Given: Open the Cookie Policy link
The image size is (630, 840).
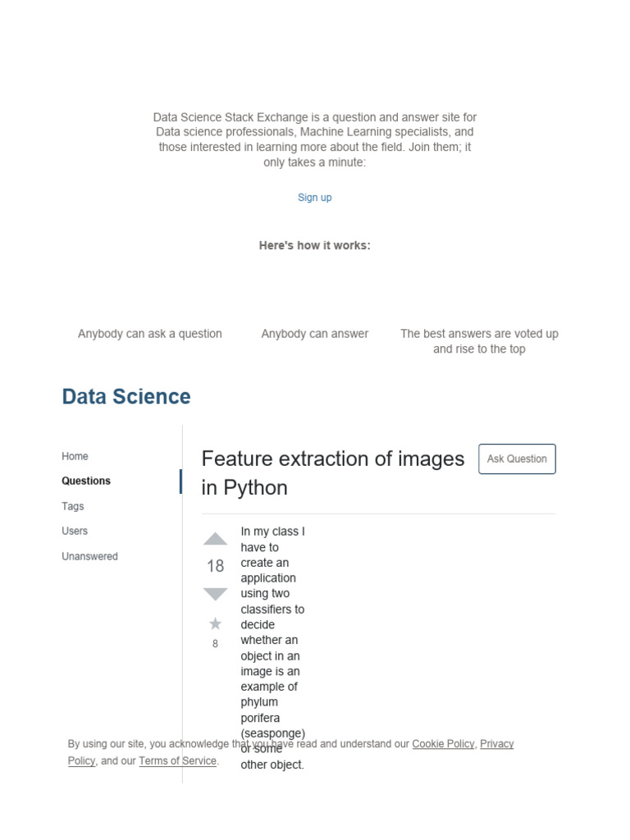Looking at the screenshot, I should pyautogui.click(x=443, y=744).
